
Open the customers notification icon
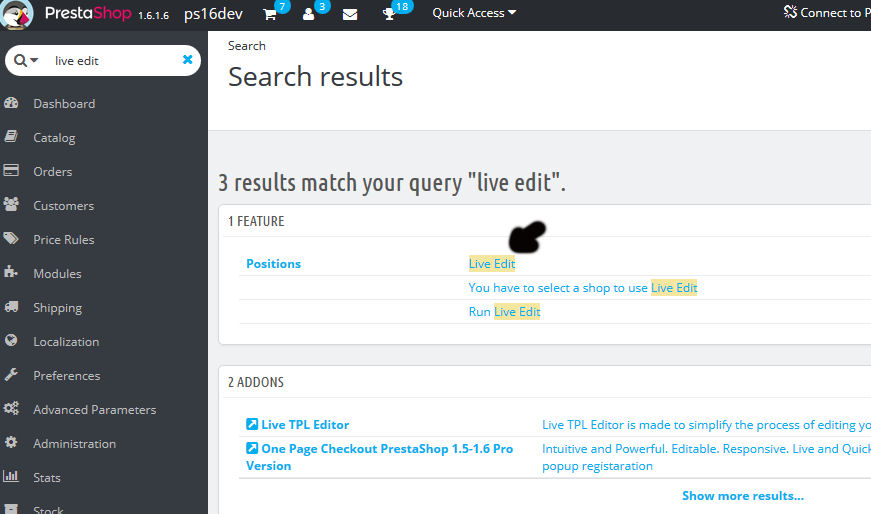(x=309, y=14)
